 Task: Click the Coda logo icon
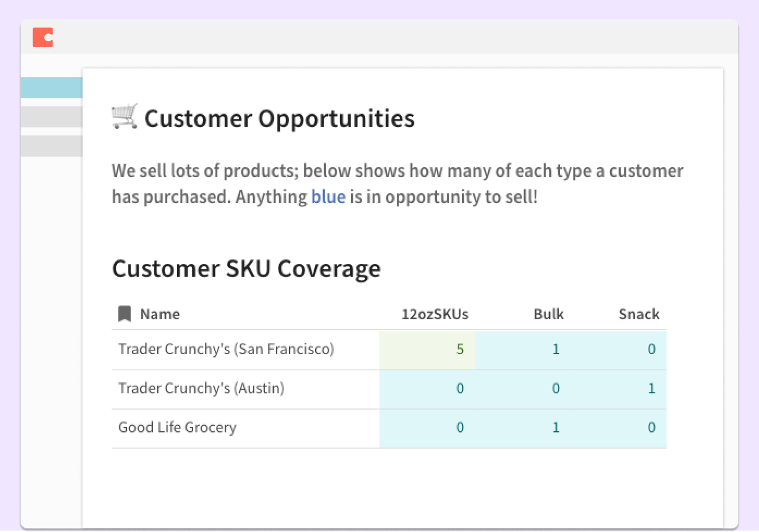point(43,37)
